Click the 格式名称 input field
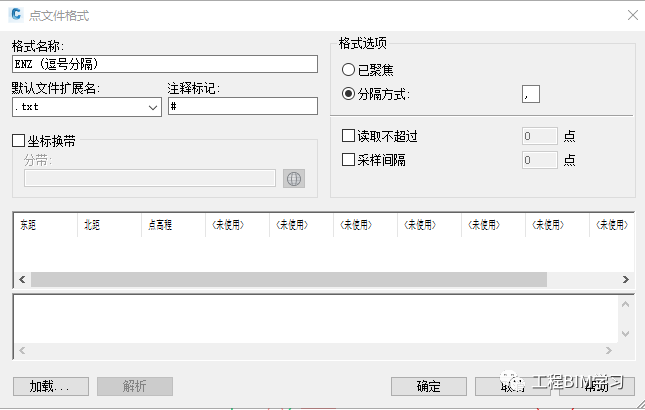Screen dimensions: 645x410 [x=165, y=64]
